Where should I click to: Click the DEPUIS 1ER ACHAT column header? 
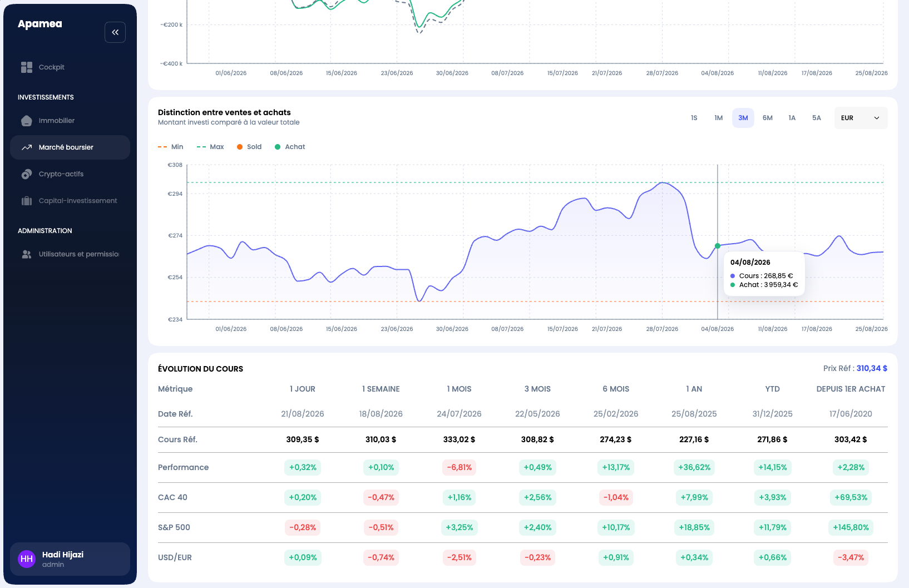[851, 389]
